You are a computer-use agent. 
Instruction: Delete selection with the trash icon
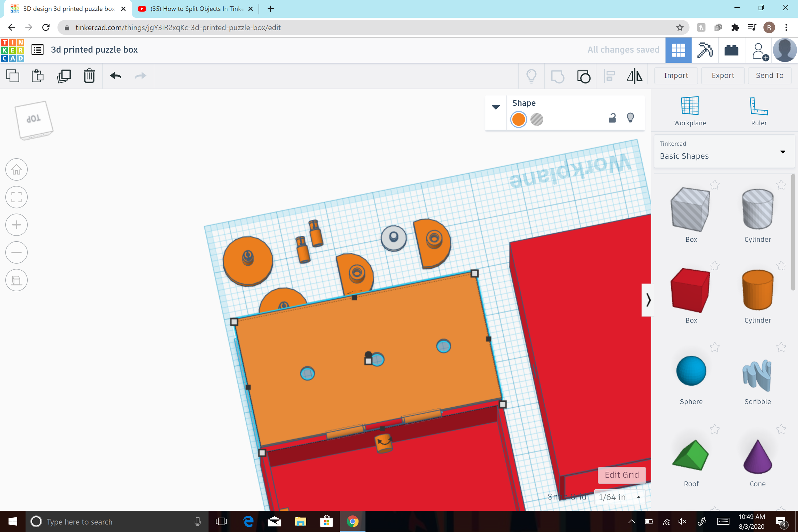(x=89, y=76)
